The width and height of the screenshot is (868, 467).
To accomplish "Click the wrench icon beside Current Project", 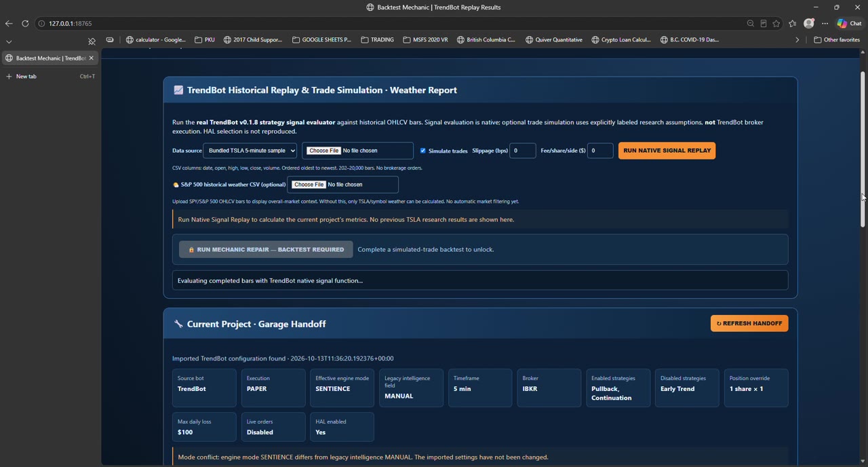I will [178, 324].
